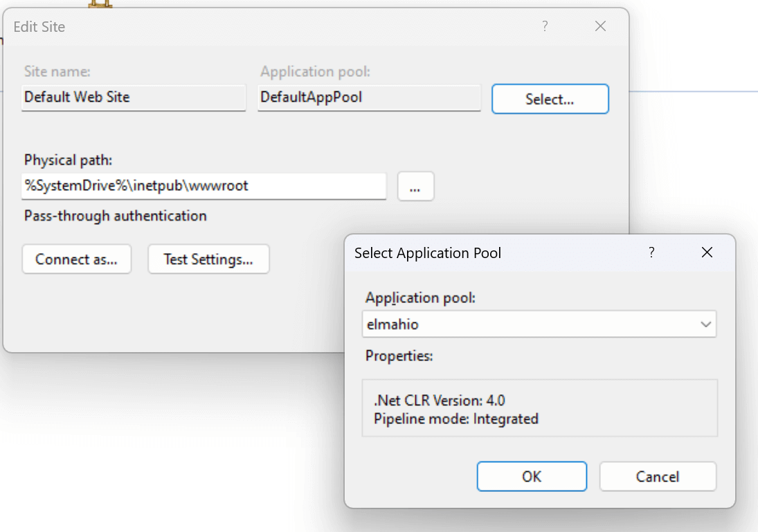The height and width of the screenshot is (532, 758).
Task: Click the .Net CLR Version properties box
Action: [539, 408]
